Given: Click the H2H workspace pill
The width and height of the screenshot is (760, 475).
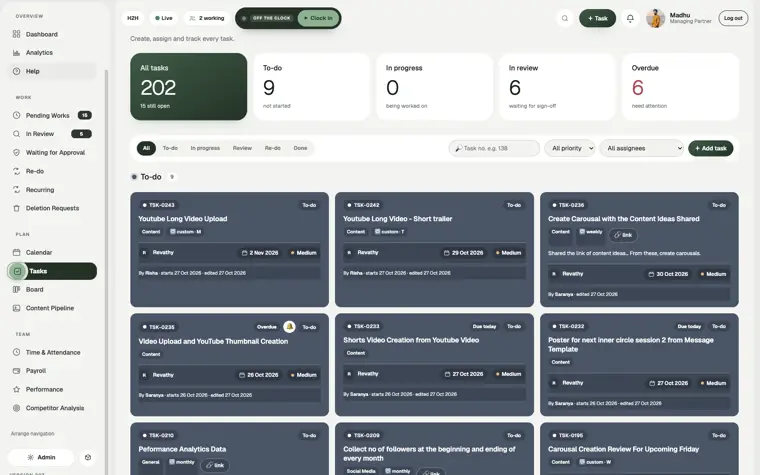Looking at the screenshot, I should (133, 18).
